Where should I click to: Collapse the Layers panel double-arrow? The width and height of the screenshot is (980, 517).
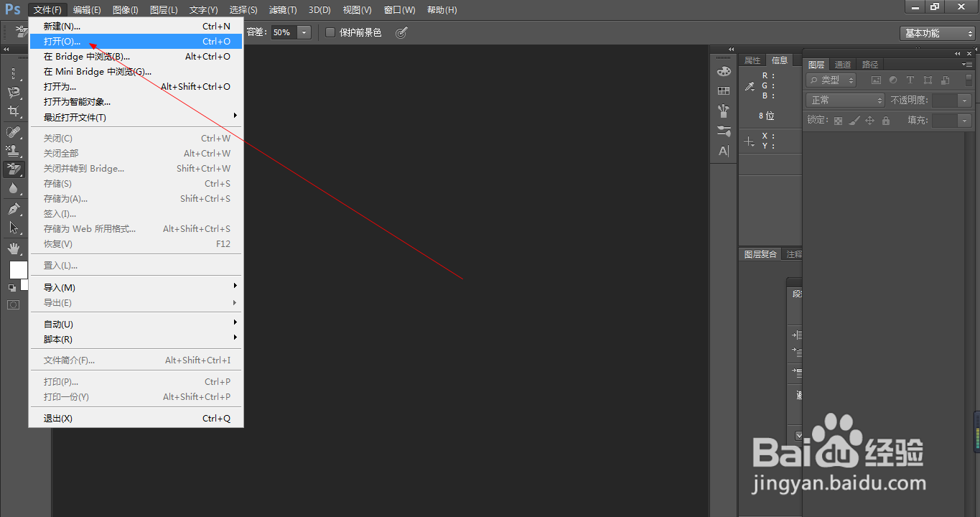click(957, 54)
